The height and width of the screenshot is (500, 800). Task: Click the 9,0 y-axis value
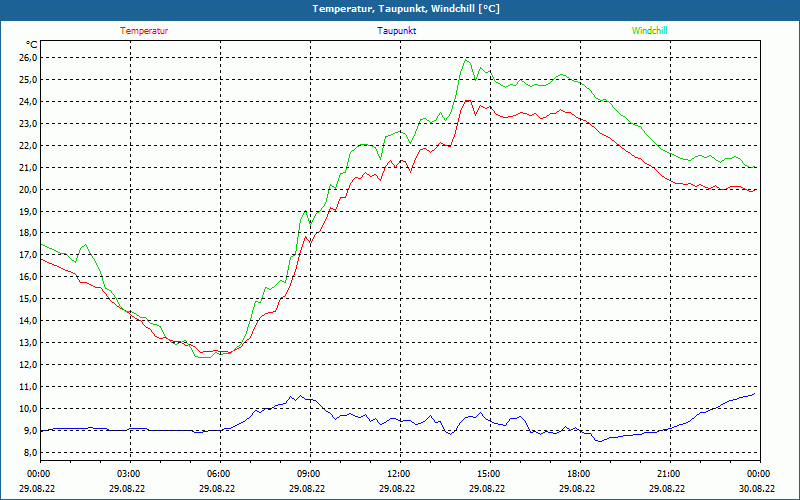pyautogui.click(x=30, y=431)
